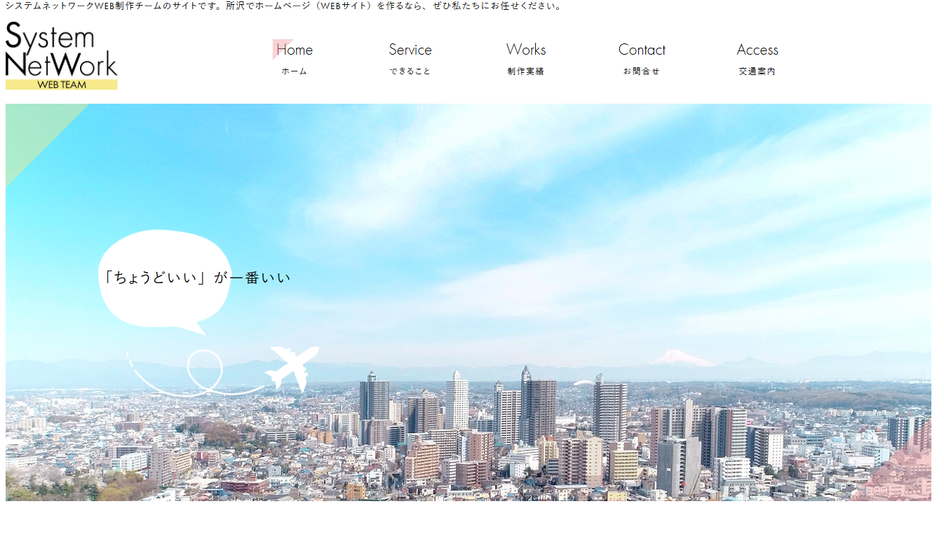Image resolution: width=944 pixels, height=560 pixels.
Task: Click the top tagline text about 所沢
Action: point(284,6)
